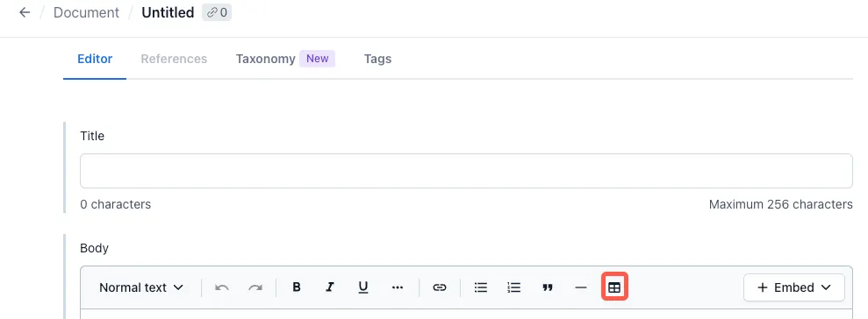868x319 pixels.
Task: Insert a table
Action: [x=614, y=287]
